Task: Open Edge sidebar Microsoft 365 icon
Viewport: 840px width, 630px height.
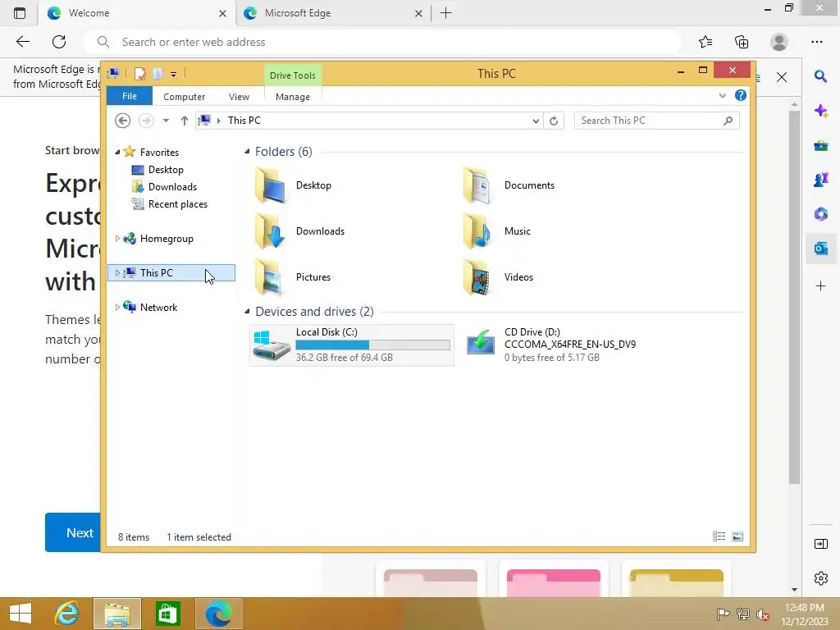Action: pos(820,214)
